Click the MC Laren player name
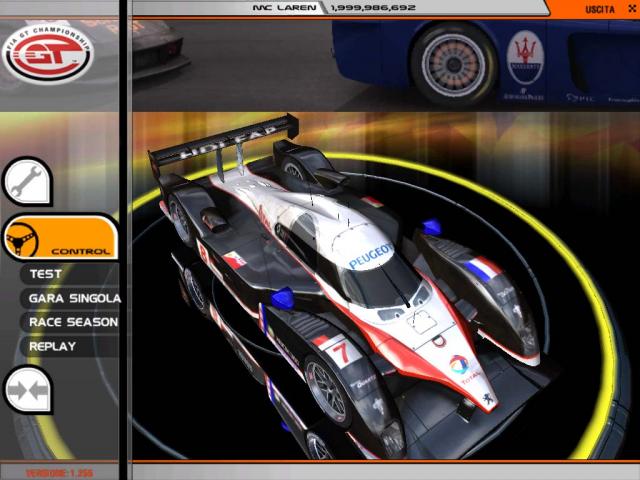 pyautogui.click(x=284, y=8)
